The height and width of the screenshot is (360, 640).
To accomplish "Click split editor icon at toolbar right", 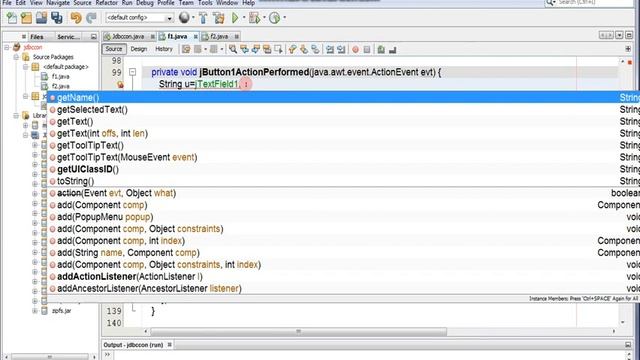I will [628, 49].
